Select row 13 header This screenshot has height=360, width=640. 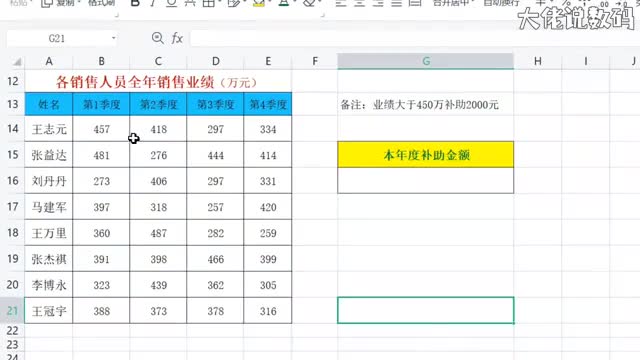click(x=12, y=104)
